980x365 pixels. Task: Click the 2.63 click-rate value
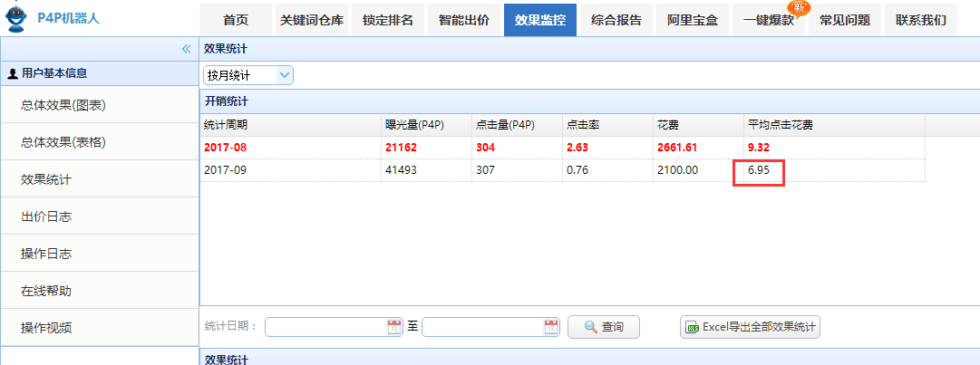(x=577, y=148)
